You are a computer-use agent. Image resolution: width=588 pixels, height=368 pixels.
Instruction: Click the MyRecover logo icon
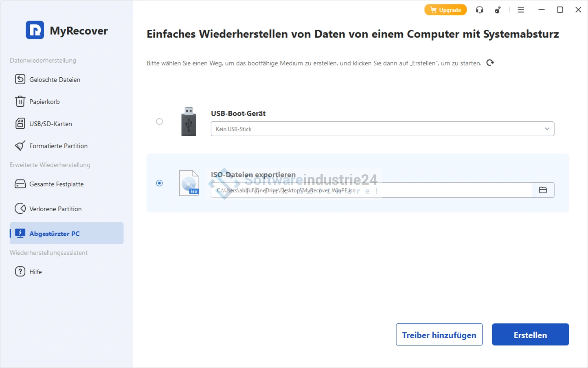[x=35, y=30]
